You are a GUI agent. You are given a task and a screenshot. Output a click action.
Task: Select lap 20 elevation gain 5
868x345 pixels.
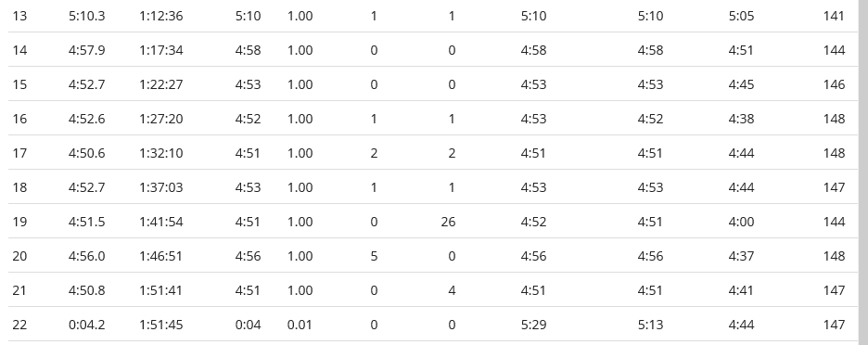click(x=374, y=256)
